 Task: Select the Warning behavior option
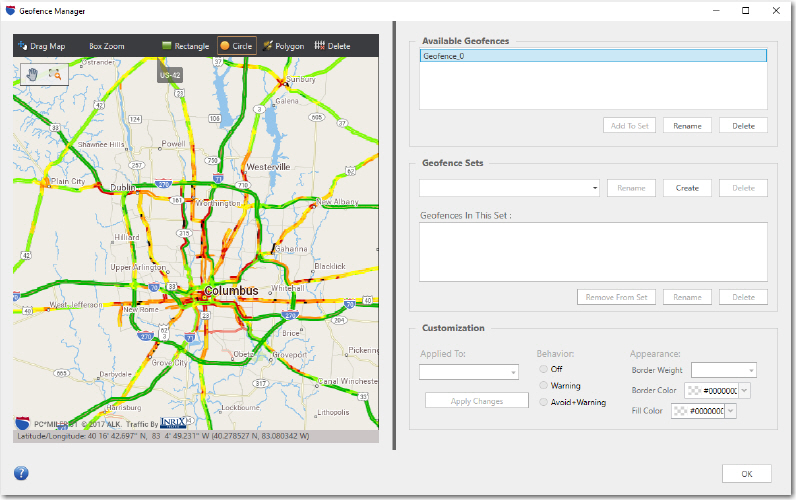coord(544,386)
